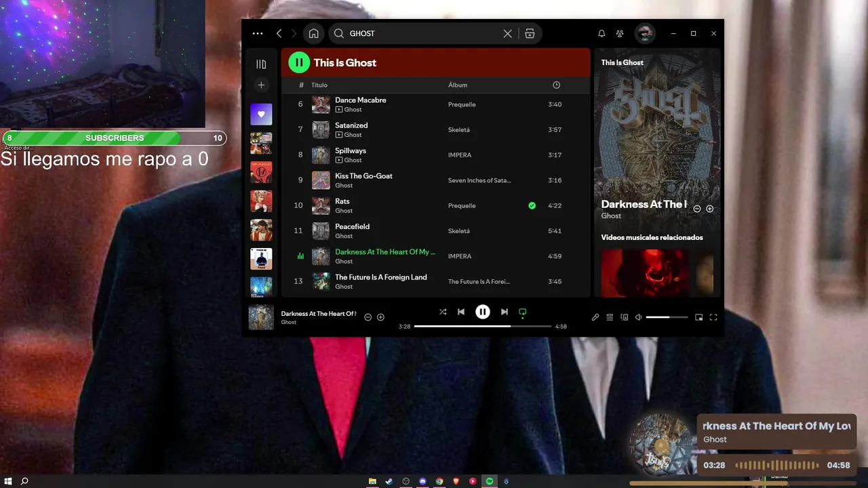Screen dimensions: 868x488
Task: Open Windows taskbar search
Action: pyautogui.click(x=25, y=481)
